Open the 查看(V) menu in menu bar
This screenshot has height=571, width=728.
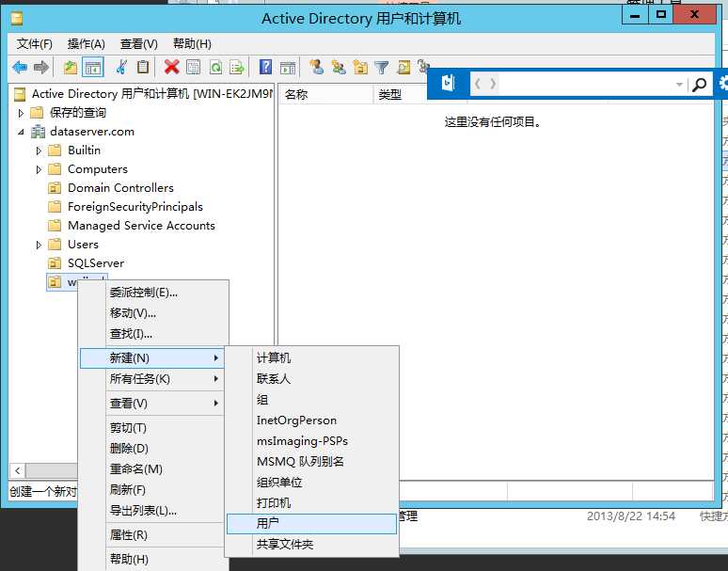[139, 44]
